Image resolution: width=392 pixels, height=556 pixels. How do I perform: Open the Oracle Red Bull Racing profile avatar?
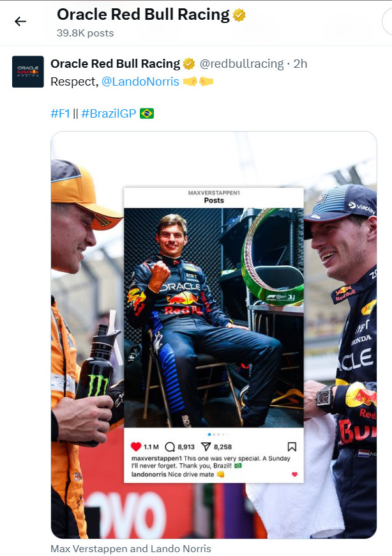[28, 72]
